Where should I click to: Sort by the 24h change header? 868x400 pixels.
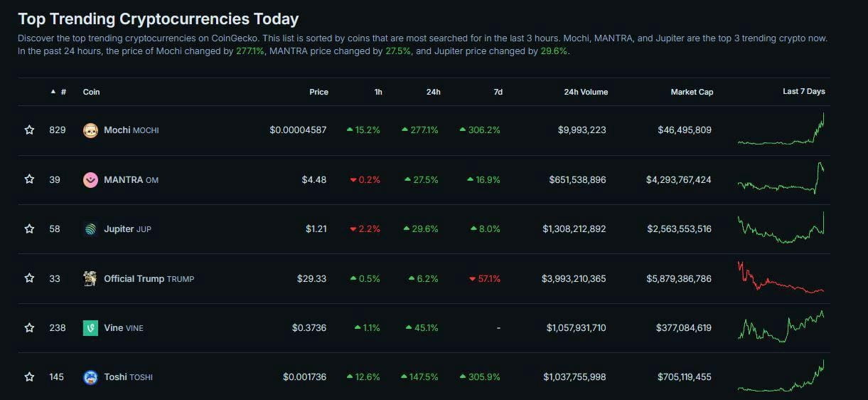click(433, 92)
